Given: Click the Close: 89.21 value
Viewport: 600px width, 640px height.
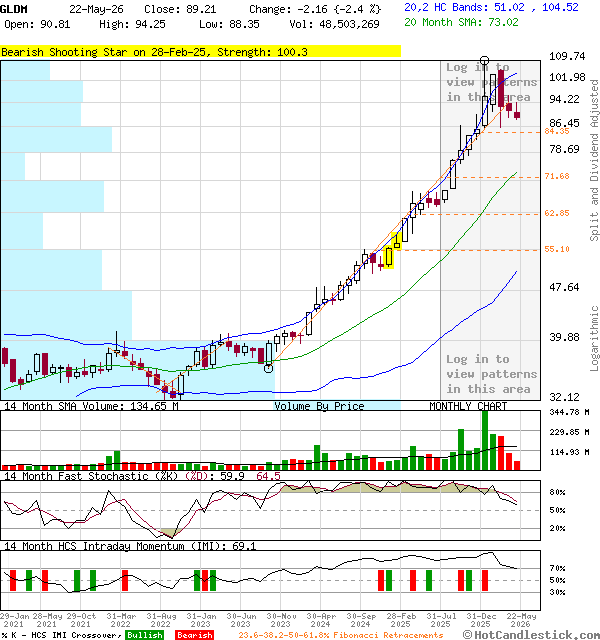Looking at the screenshot, I should click(180, 9).
